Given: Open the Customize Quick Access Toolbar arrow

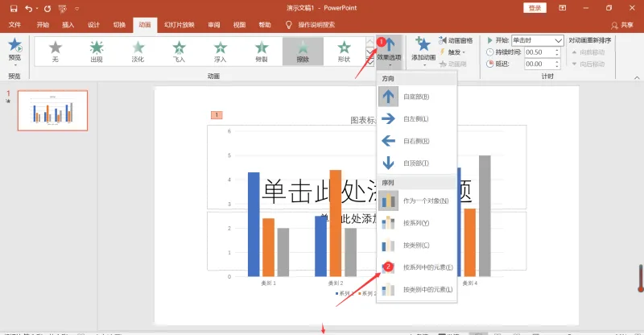Looking at the screenshot, I should coord(76,8).
